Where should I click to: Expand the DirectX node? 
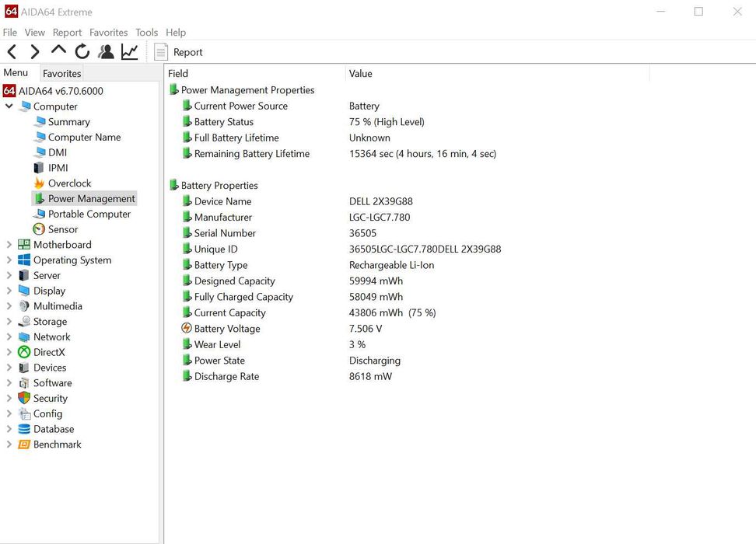(9, 352)
